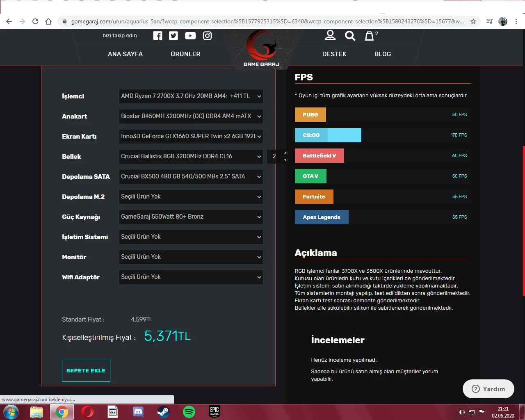This screenshot has width=525, height=420.
Task: Expand the Anakart motherboard dropdown
Action: click(191, 116)
